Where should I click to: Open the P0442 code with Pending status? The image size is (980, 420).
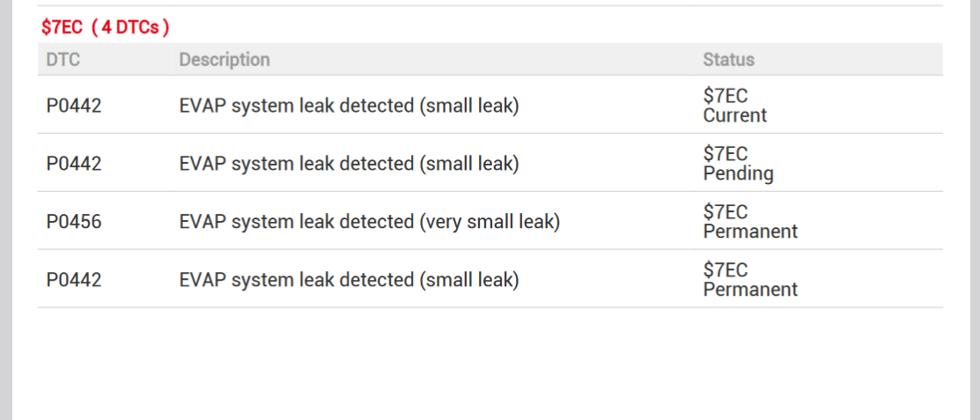tap(74, 164)
